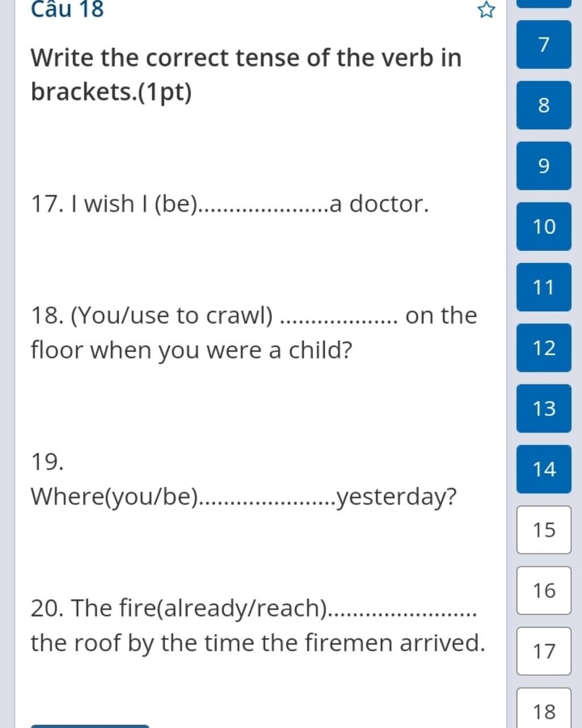
Task: Select question 18 in navigator
Action: (x=544, y=709)
